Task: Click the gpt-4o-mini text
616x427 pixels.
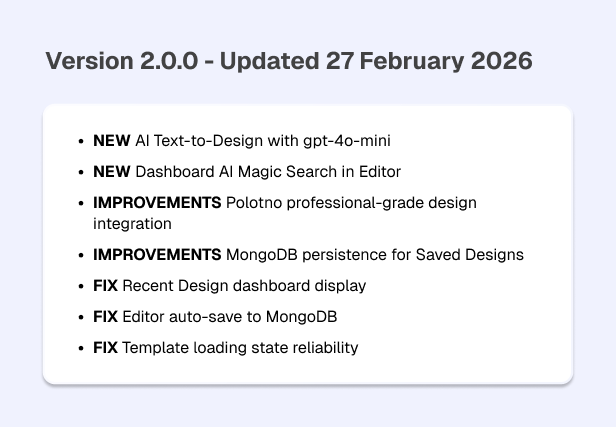Action: (347, 141)
